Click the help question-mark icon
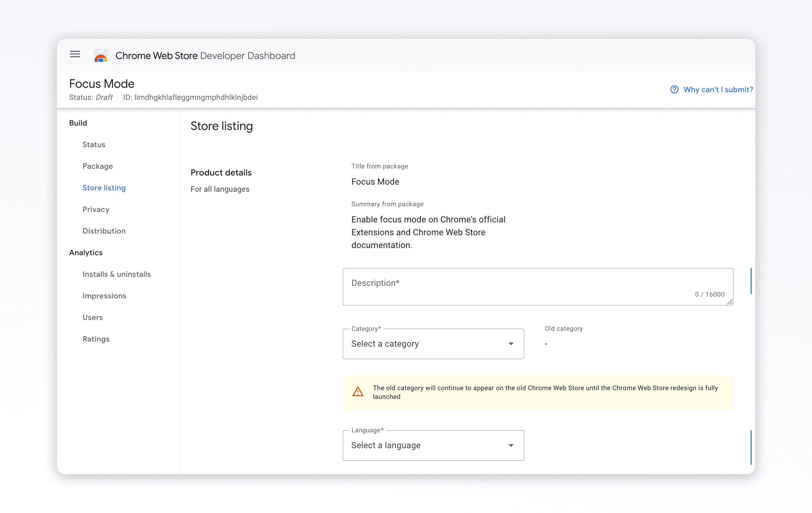Screen dimensions: 812x513 [674, 89]
